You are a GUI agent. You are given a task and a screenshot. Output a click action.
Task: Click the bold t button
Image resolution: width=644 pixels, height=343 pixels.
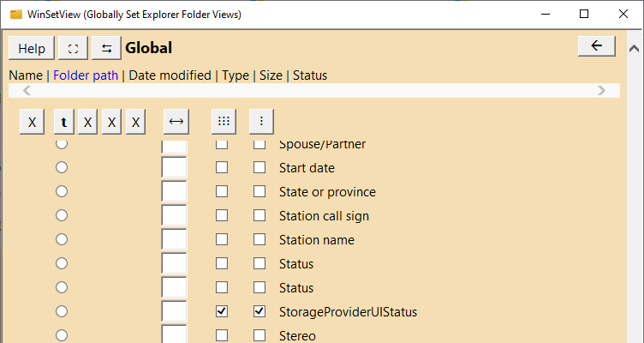(63, 122)
